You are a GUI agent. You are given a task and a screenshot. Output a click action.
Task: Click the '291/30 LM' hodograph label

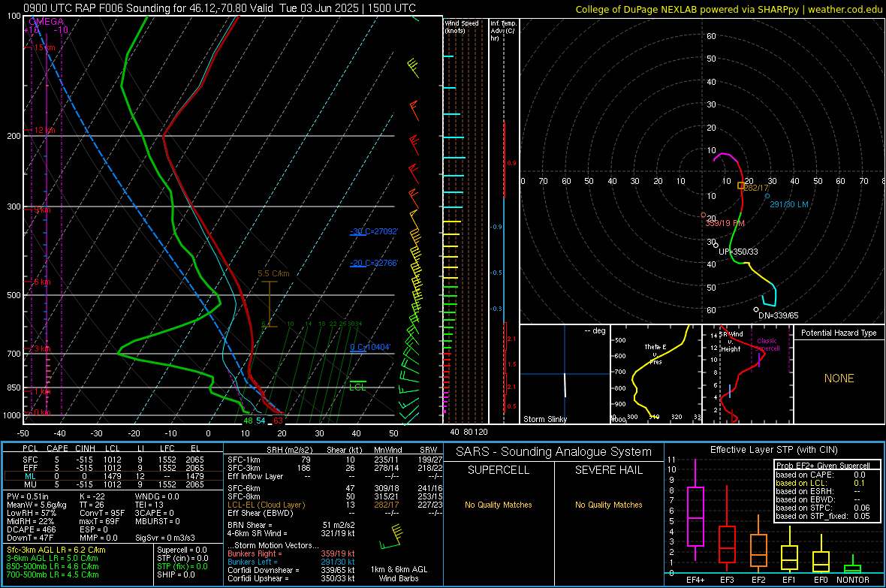click(x=789, y=205)
